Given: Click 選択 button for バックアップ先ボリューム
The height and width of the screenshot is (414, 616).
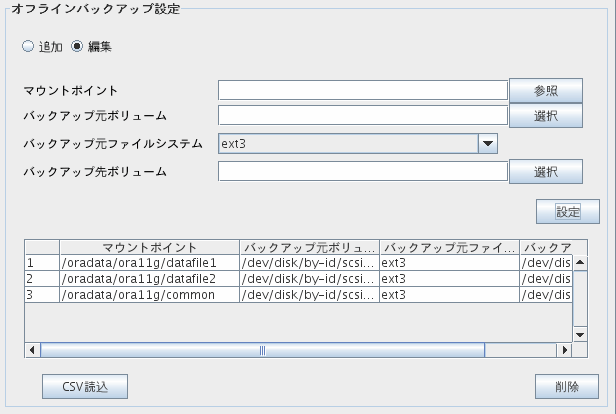Looking at the screenshot, I should [x=546, y=171].
